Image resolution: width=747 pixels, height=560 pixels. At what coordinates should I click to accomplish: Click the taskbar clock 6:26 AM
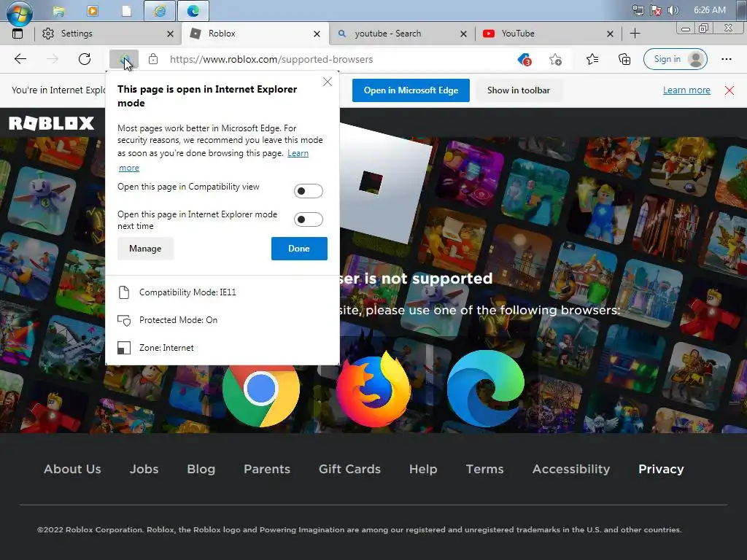(x=709, y=10)
